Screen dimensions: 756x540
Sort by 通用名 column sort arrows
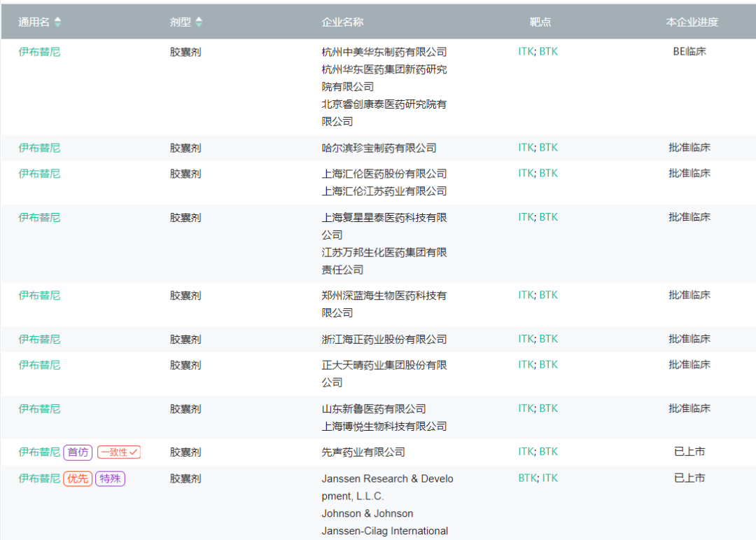point(57,22)
